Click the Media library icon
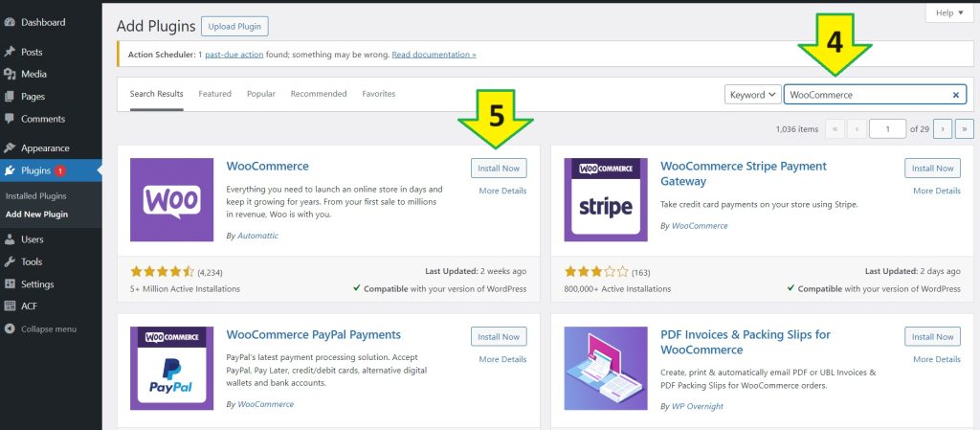 click(10, 74)
